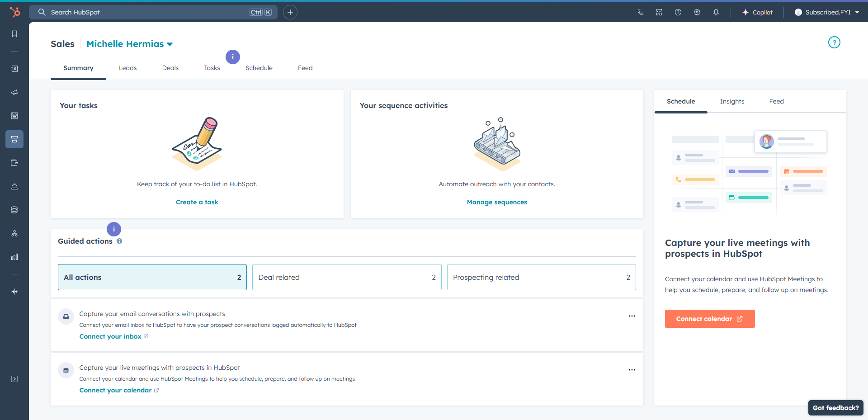This screenshot has width=868, height=420.
Task: Click the Create a task link
Action: point(197,202)
